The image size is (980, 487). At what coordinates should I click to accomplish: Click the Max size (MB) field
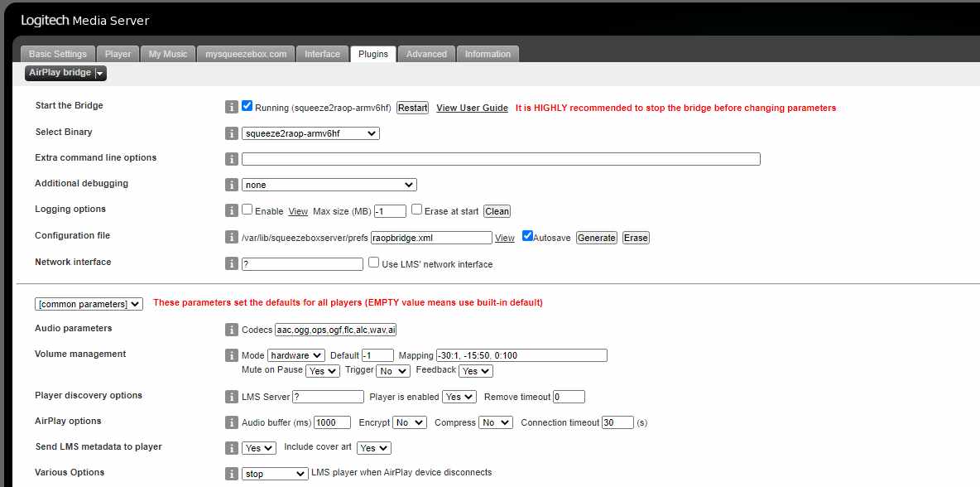390,211
